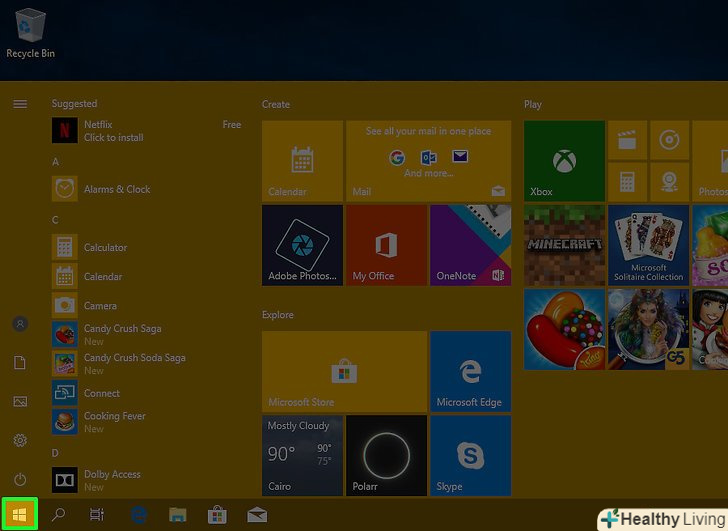This screenshot has height=531, width=728.
Task: Open the Skype tile
Action: pos(471,455)
